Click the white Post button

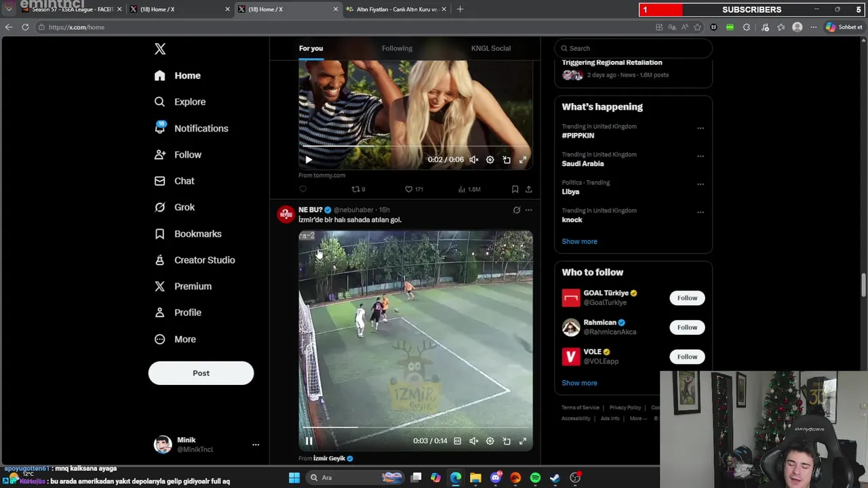(201, 373)
